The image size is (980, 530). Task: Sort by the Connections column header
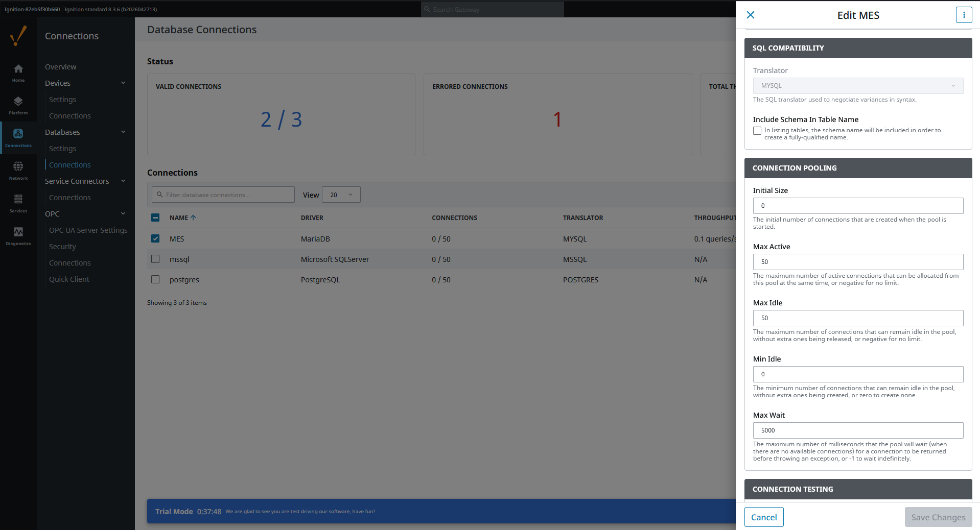pyautogui.click(x=454, y=218)
